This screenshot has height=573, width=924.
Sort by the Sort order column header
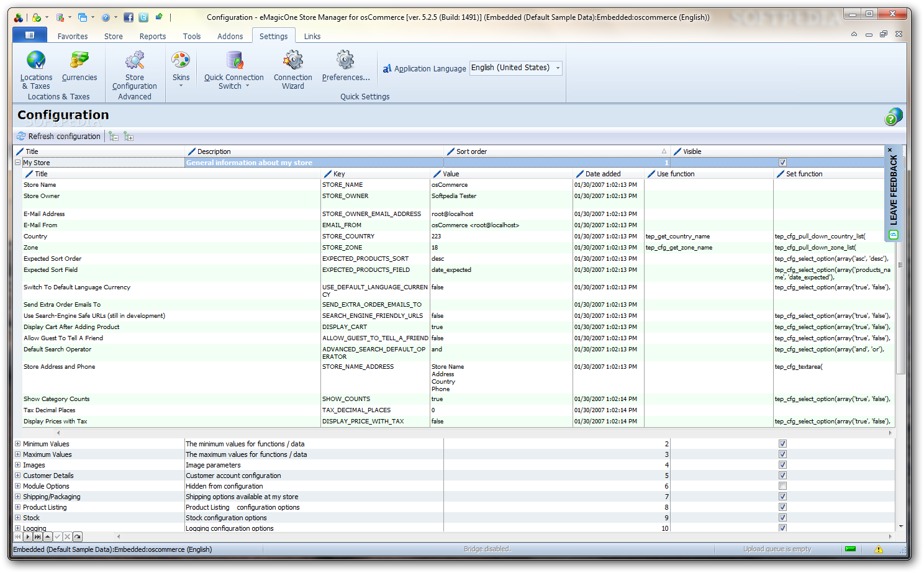(x=557, y=151)
